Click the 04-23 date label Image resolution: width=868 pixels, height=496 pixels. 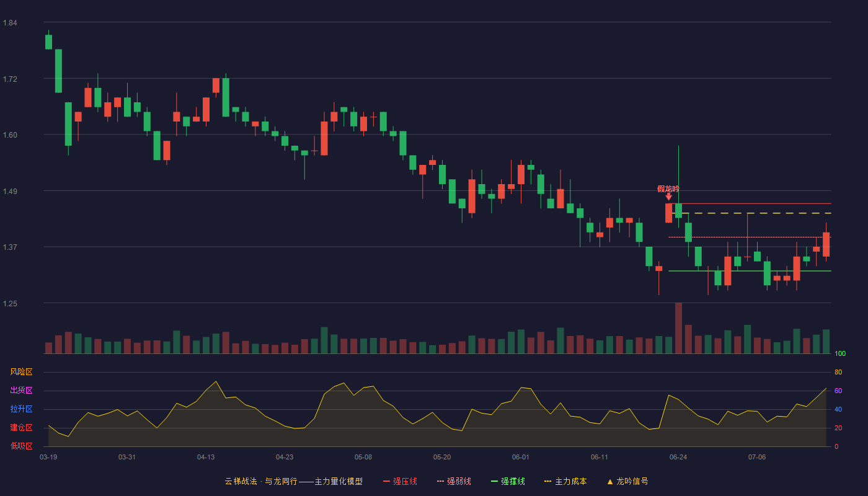[x=285, y=457]
